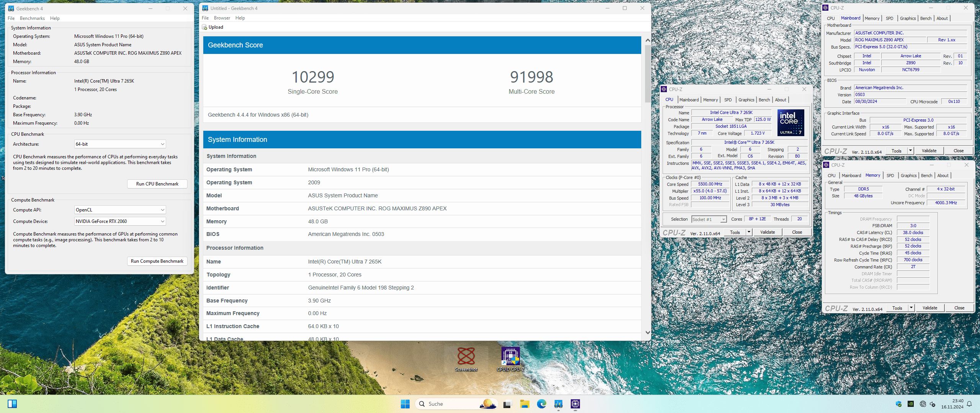The width and height of the screenshot is (980, 413).
Task: Open Help menu in Untitled Geekbench window
Action: pyautogui.click(x=240, y=18)
